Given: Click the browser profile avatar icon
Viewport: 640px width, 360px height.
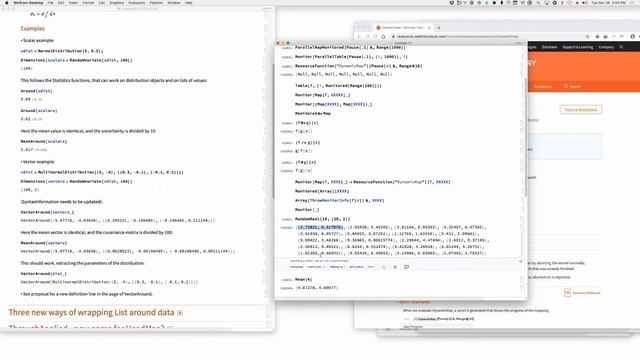Looking at the screenshot, I should pos(633,36).
